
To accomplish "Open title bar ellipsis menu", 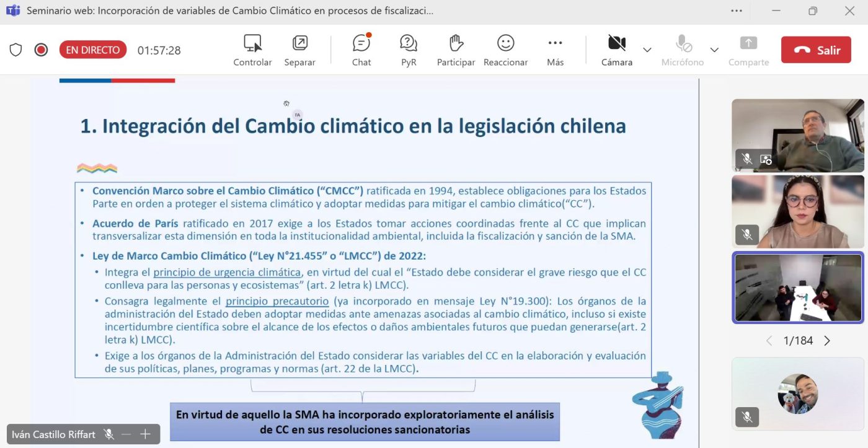I will (737, 11).
